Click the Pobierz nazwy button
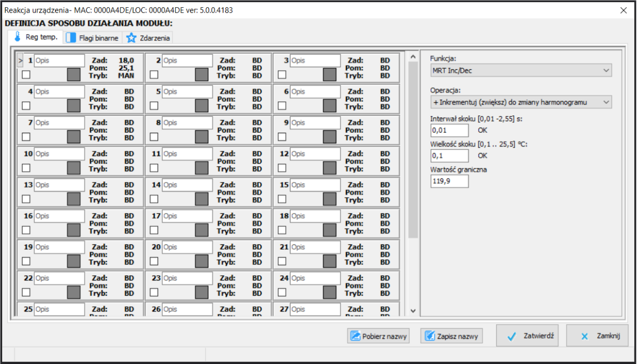 coord(378,336)
